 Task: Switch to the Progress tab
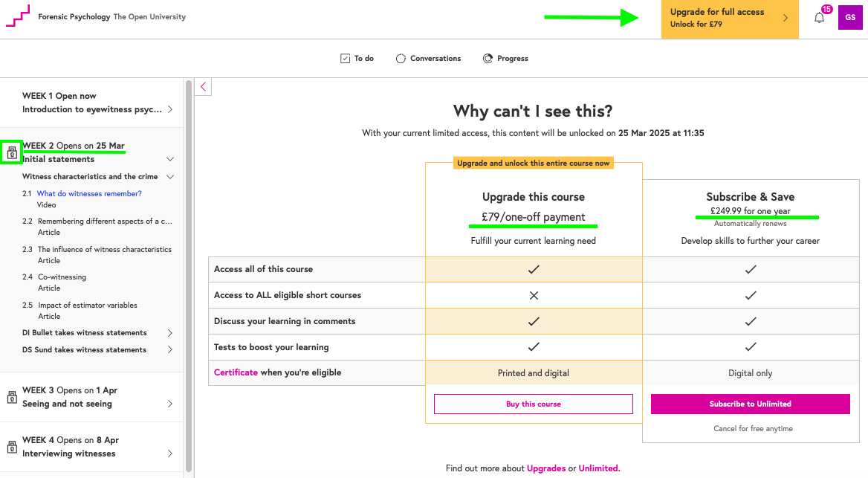pos(505,59)
